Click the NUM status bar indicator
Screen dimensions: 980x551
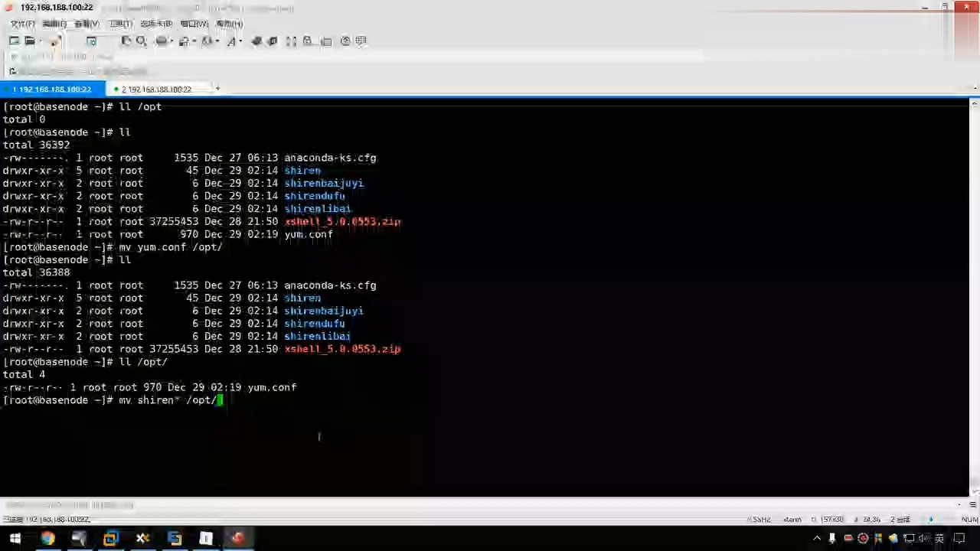[970, 520]
